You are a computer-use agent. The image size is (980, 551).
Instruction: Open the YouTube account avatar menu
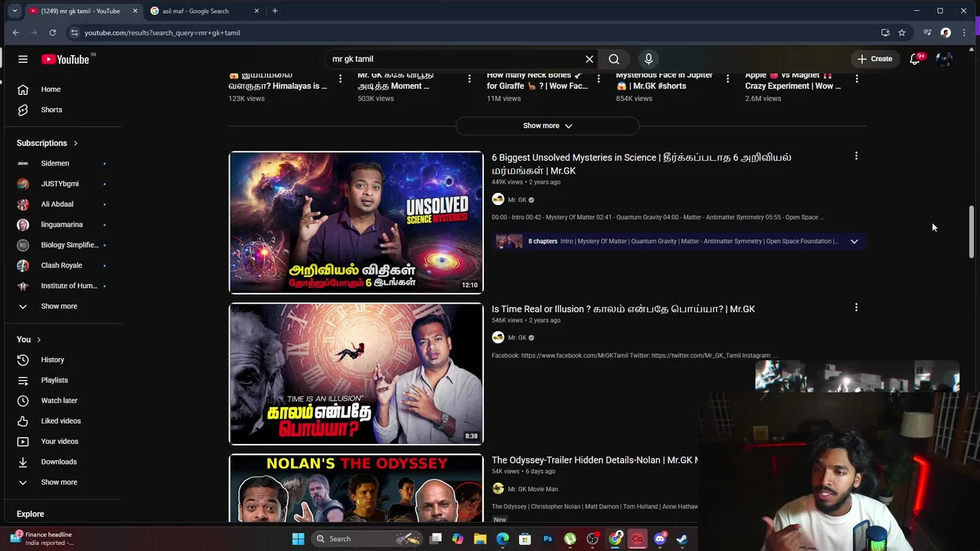[944, 59]
